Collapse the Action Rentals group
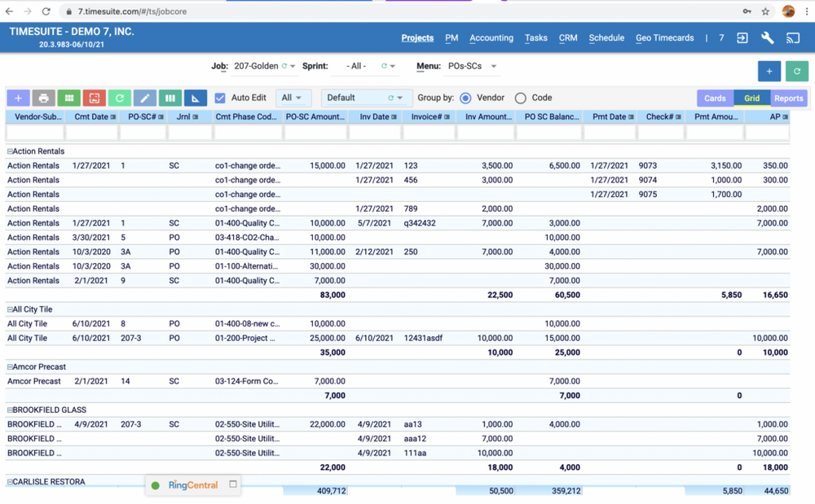 coord(10,151)
